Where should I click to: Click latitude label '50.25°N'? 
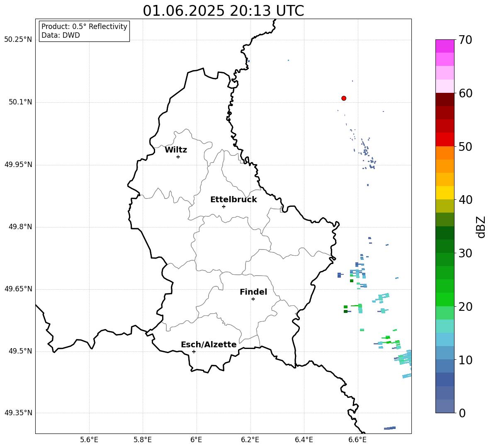(x=18, y=40)
